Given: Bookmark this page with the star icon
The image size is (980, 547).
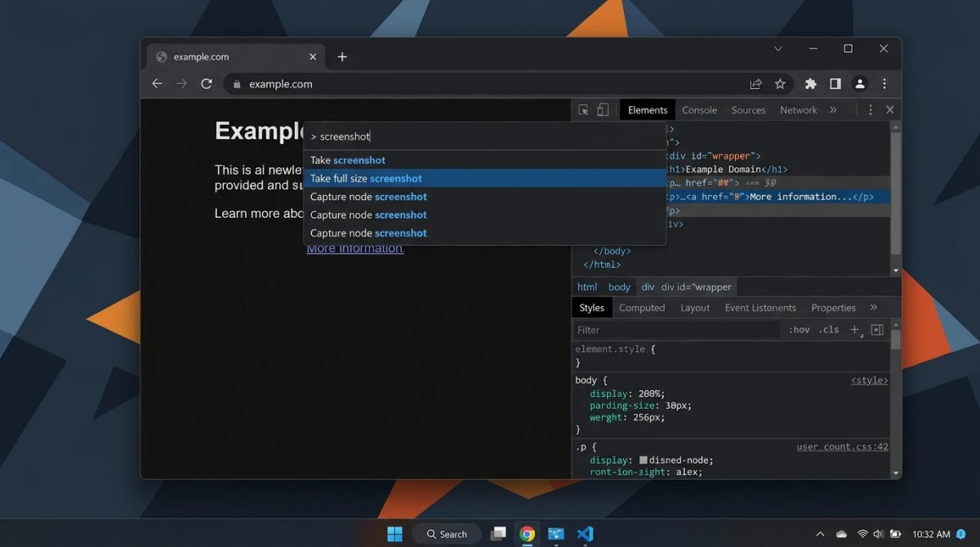Looking at the screenshot, I should coord(780,84).
